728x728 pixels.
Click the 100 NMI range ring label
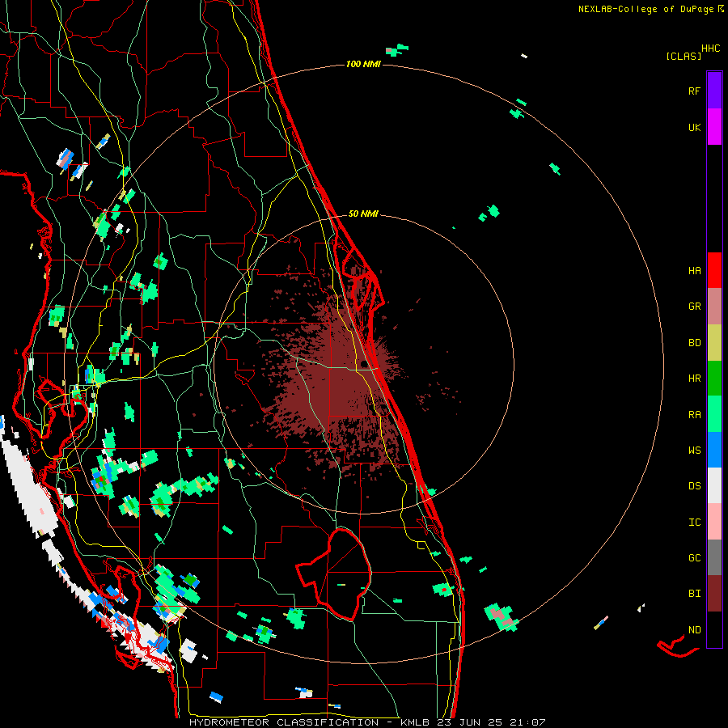(x=363, y=64)
